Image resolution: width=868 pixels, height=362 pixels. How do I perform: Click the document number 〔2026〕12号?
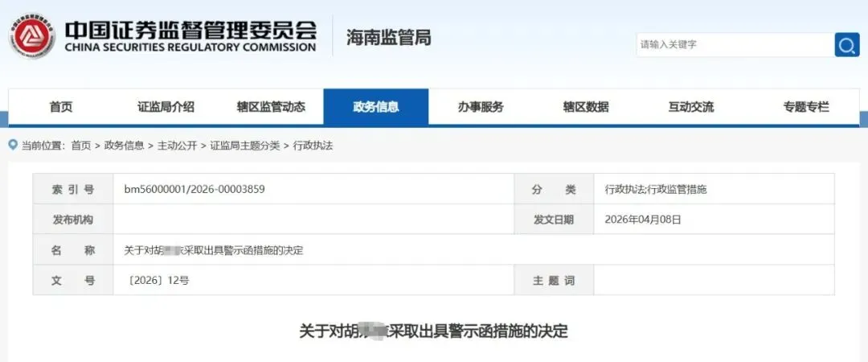(158, 281)
